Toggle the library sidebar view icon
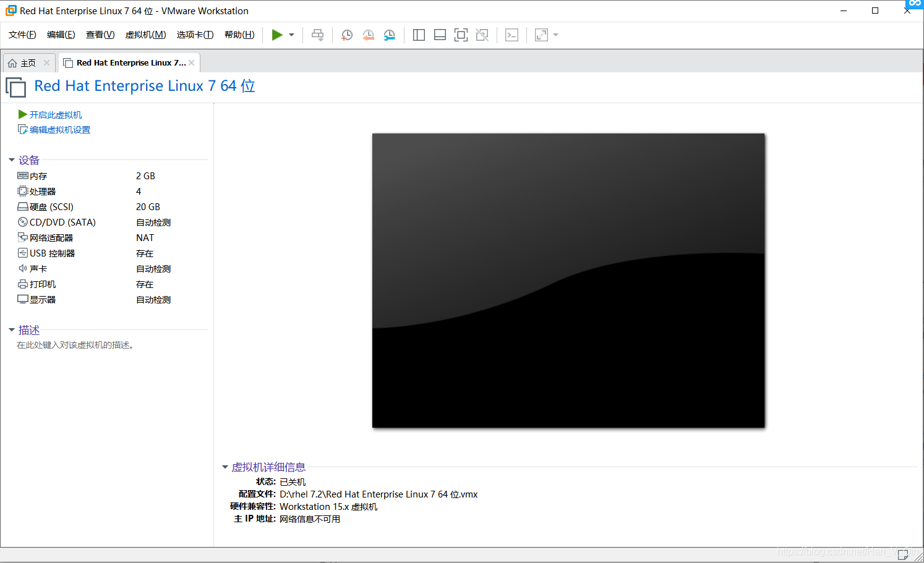Viewport: 924px width, 563px height. [x=419, y=35]
